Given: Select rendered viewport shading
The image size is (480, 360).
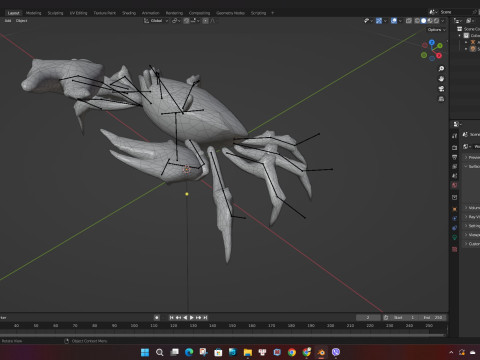Looking at the screenshot, I should pyautogui.click(x=436, y=21).
